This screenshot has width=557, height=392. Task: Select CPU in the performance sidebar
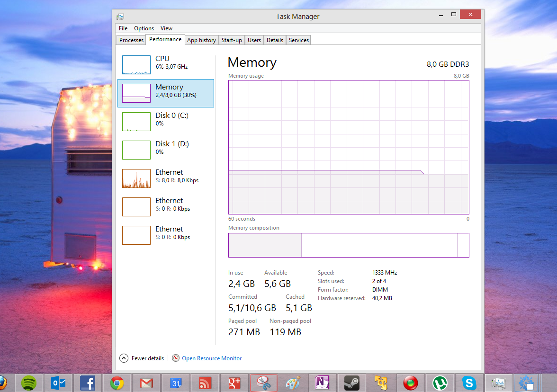166,64
